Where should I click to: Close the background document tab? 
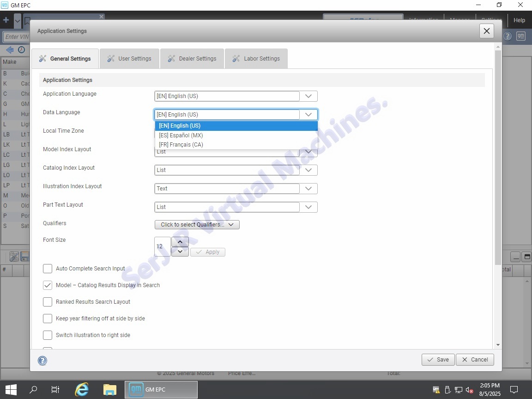tap(101, 17)
